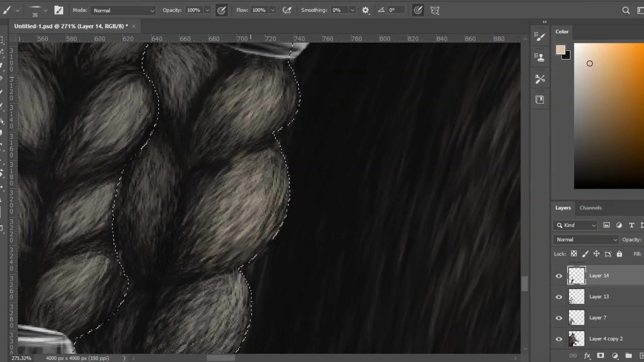Image resolution: width=644 pixels, height=362 pixels.
Task: Open the Libraries panel icon in dock
Action: [540, 100]
